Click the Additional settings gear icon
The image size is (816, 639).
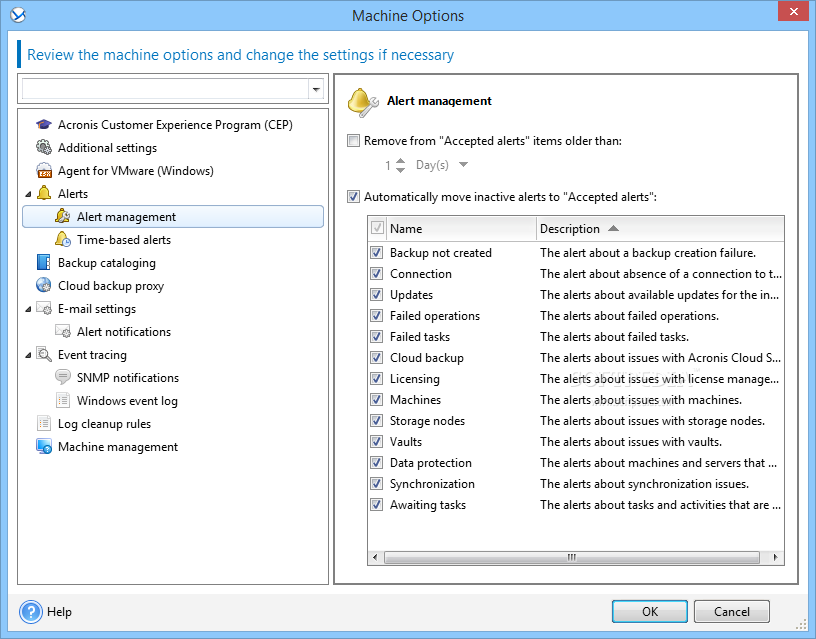44,148
